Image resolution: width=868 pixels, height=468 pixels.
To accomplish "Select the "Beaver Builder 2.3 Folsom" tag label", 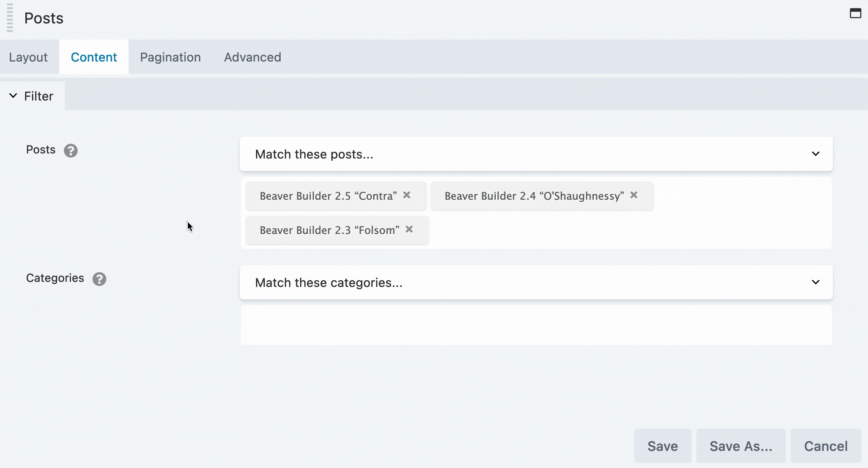I will (x=329, y=230).
